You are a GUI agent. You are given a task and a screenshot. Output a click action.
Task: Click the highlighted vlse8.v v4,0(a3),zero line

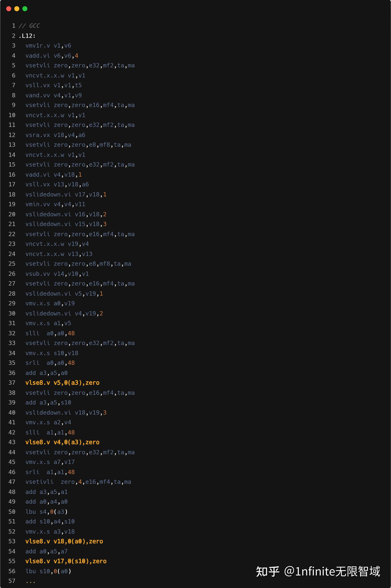point(62,442)
